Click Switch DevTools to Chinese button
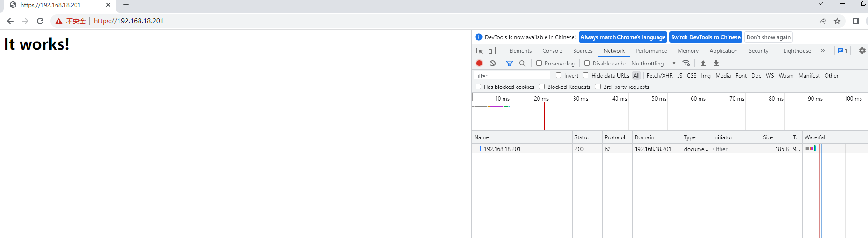This screenshot has height=238, width=868. pyautogui.click(x=706, y=37)
